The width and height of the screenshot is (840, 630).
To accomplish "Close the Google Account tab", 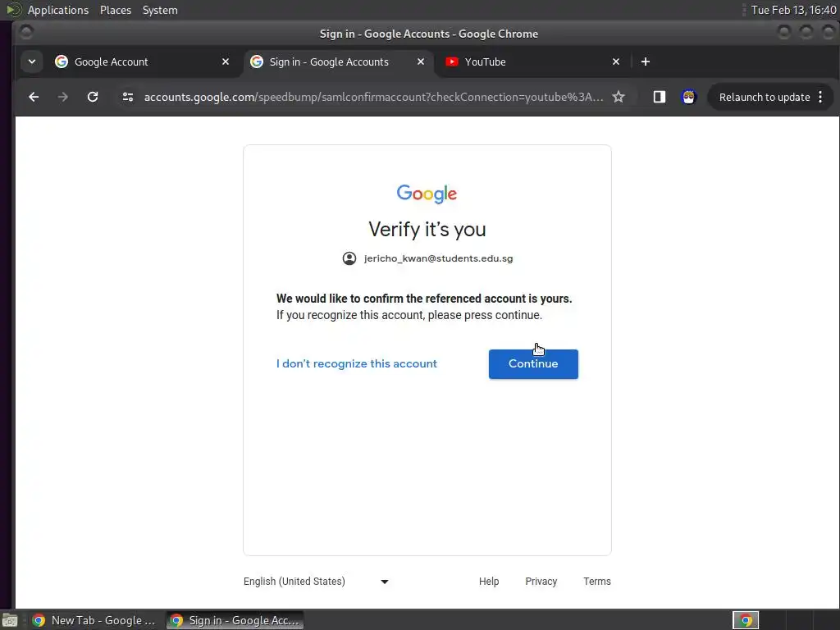I will point(226,62).
